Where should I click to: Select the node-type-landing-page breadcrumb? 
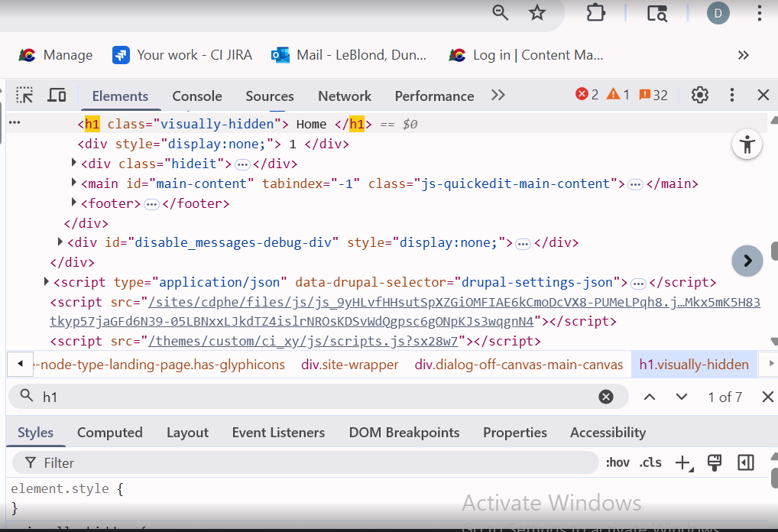pyautogui.click(x=160, y=365)
